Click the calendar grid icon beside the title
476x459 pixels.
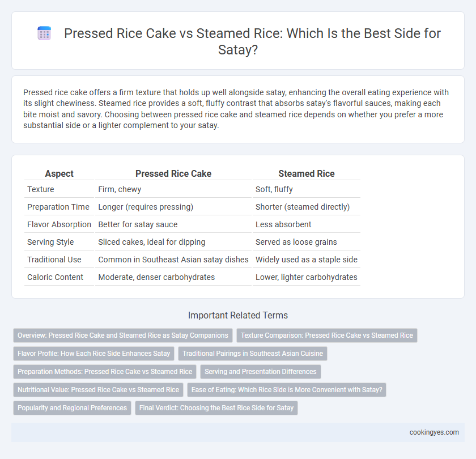[x=44, y=33]
